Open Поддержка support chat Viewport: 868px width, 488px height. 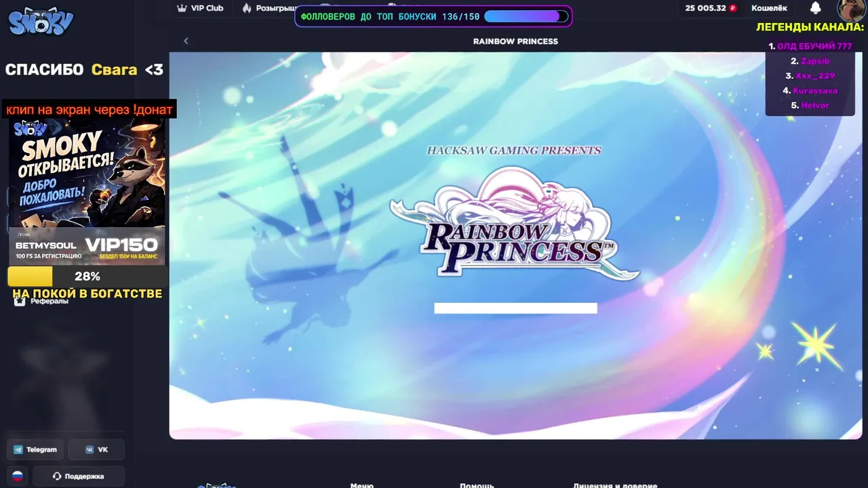[78, 476]
